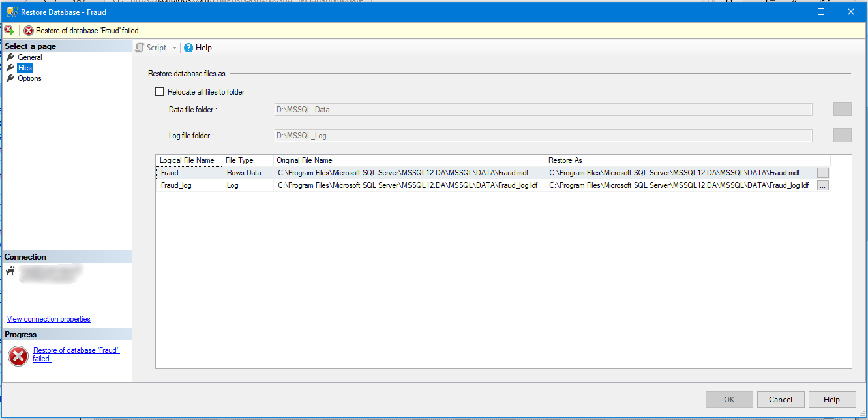Click the wrench icon beside General
The width and height of the screenshot is (868, 420).
pos(10,57)
